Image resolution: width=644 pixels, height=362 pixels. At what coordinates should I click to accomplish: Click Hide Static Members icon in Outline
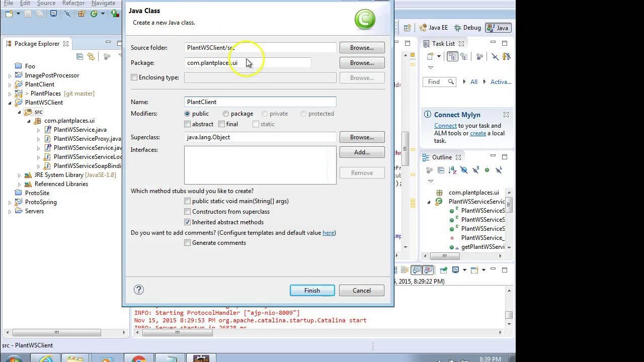[475, 170]
